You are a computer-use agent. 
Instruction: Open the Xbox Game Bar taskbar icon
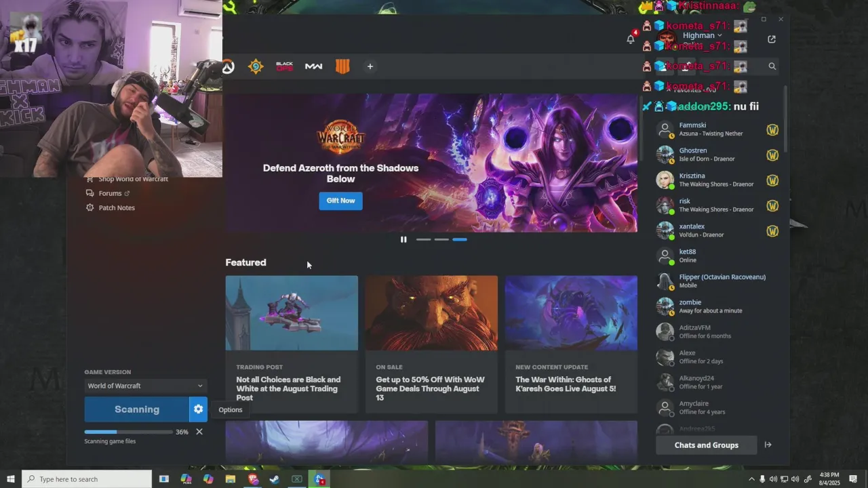[x=297, y=479]
